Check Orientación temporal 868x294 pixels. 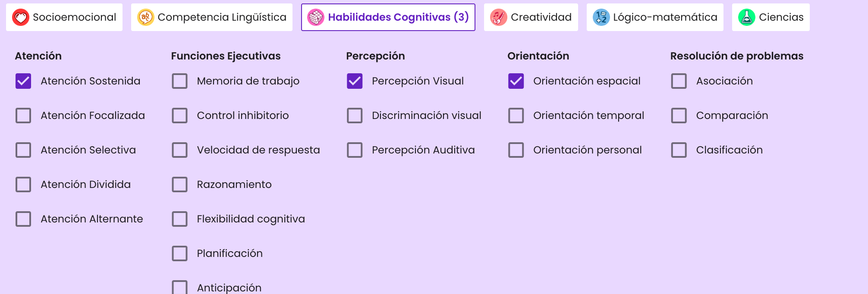coord(516,116)
